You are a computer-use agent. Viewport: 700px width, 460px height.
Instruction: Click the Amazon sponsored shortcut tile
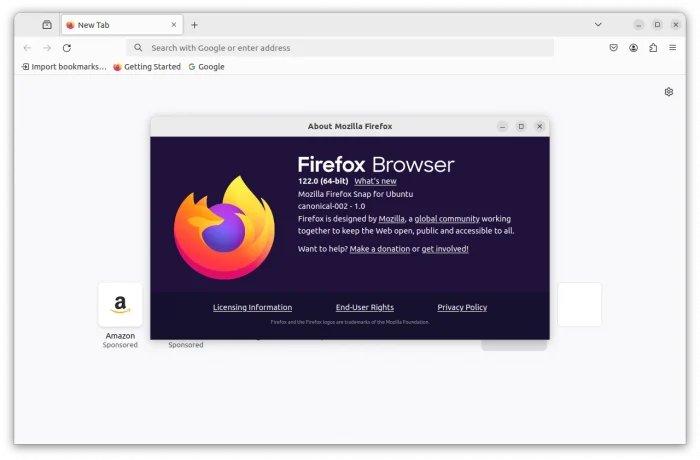(x=120, y=305)
